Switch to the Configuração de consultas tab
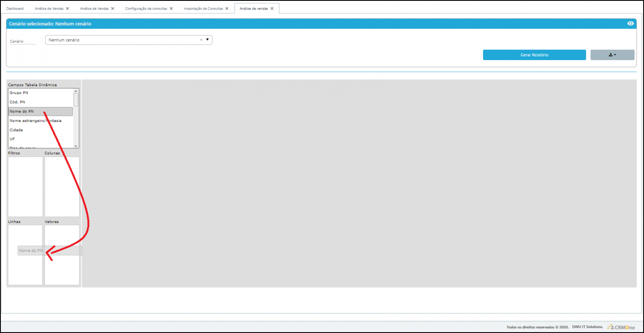Viewport: 644px width, 333px height. point(146,8)
